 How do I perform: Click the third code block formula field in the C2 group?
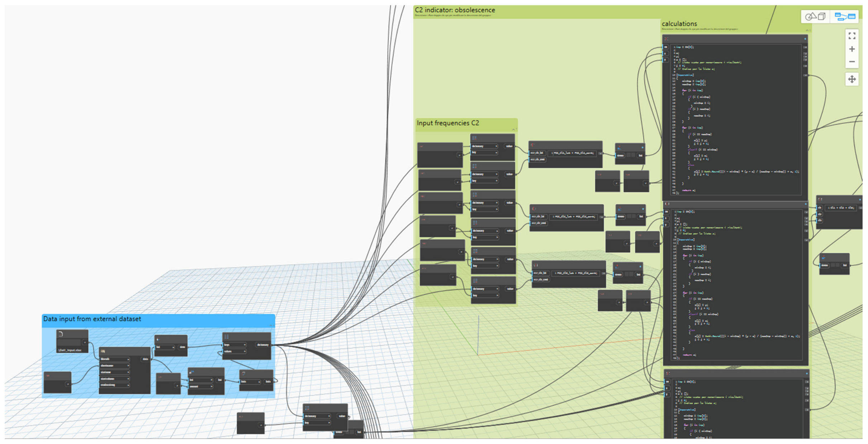click(576, 273)
